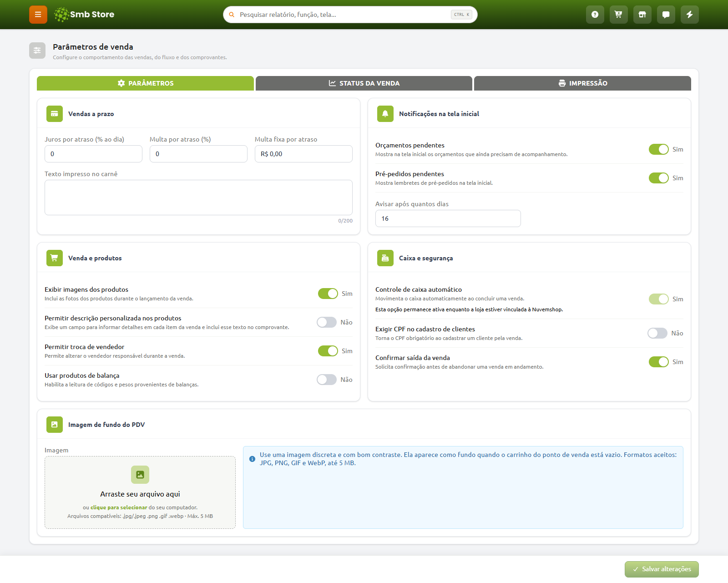
Task: Open the IMPRESSÃO tab
Action: coord(582,83)
